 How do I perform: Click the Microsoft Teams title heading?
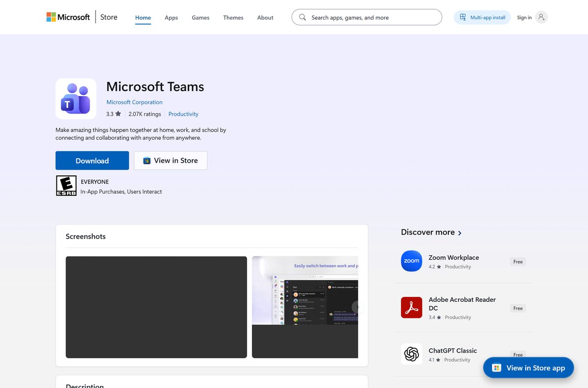(x=155, y=87)
